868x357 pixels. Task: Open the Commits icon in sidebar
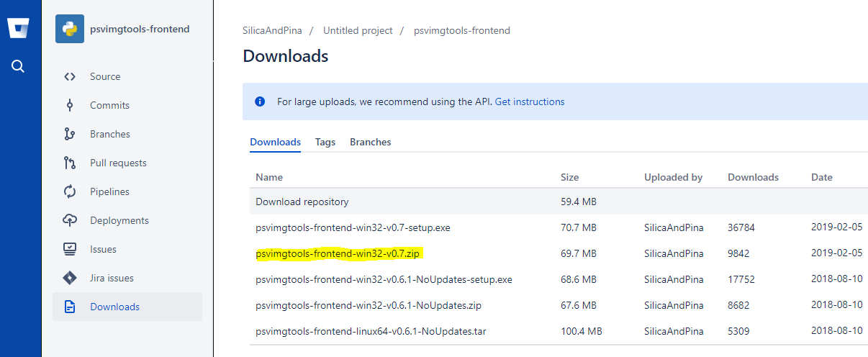(70, 105)
